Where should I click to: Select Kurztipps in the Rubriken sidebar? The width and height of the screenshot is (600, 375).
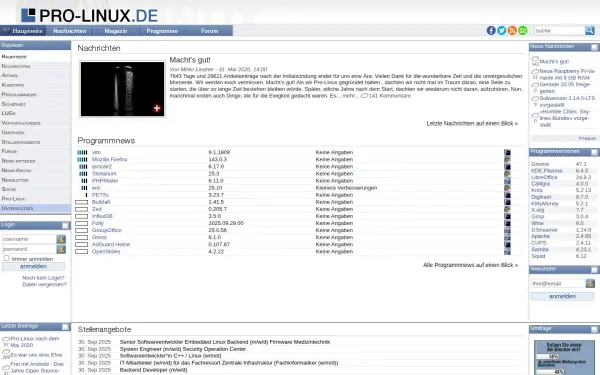tap(35, 85)
